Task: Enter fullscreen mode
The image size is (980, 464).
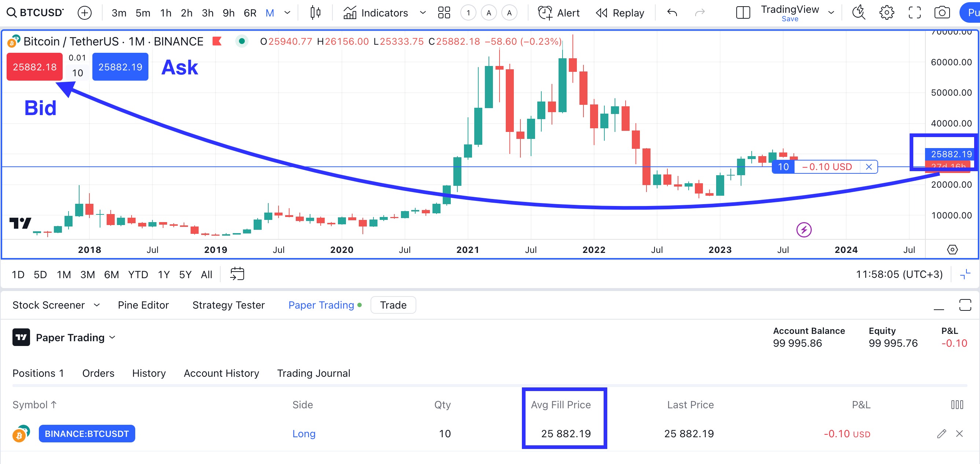Action: click(914, 13)
